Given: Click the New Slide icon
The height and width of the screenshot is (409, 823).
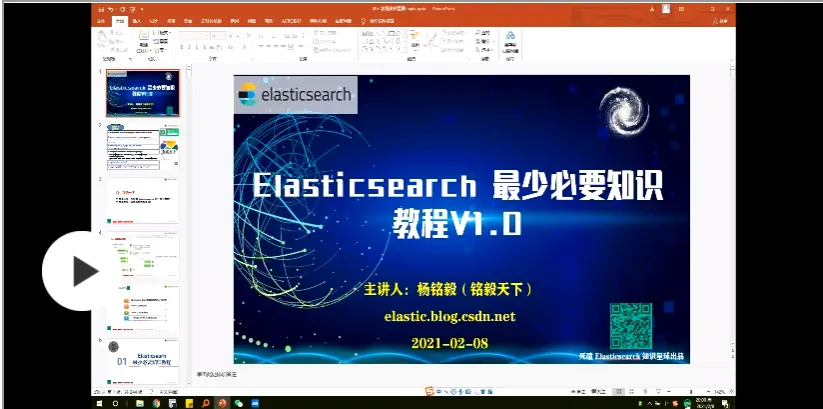Looking at the screenshot, I should (143, 37).
